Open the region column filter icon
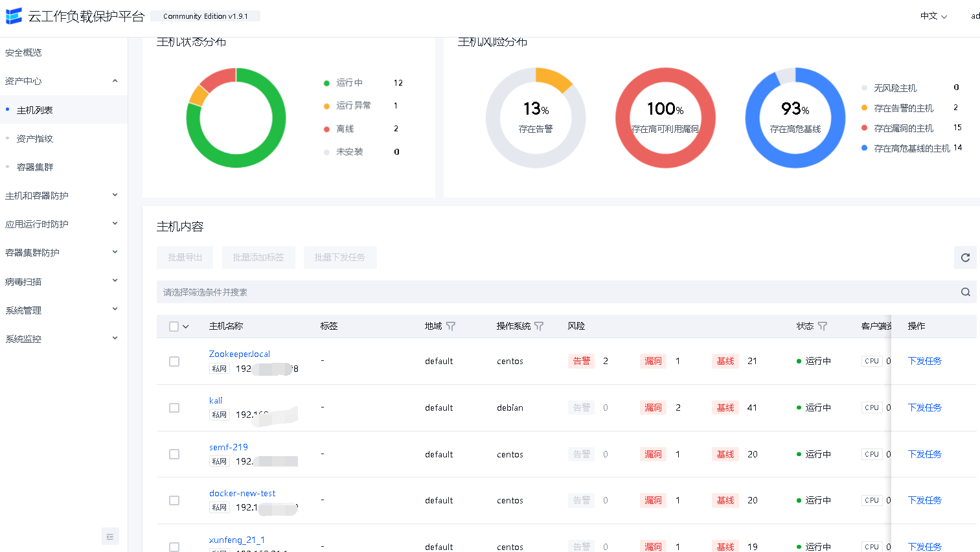This screenshot has width=980, height=552. pyautogui.click(x=451, y=327)
